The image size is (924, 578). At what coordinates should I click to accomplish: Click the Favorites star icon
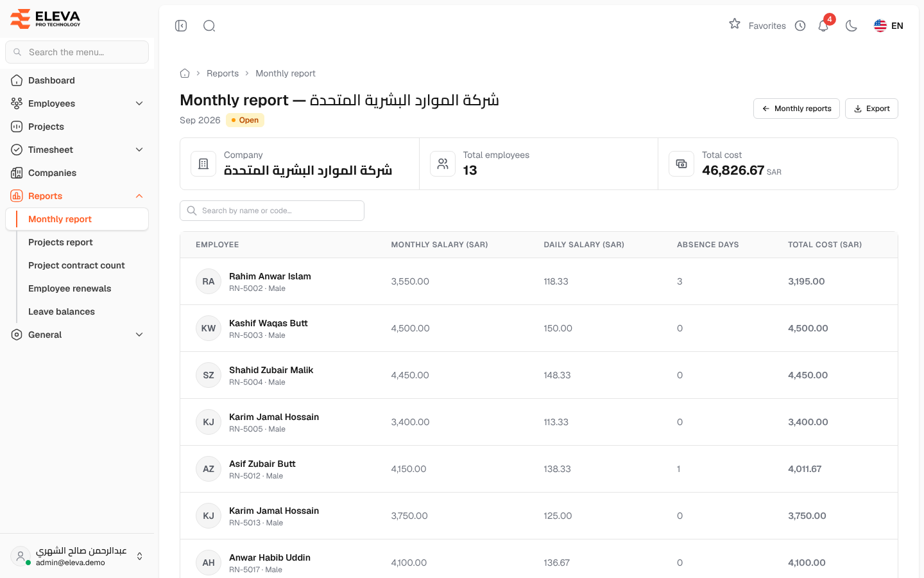tap(735, 24)
